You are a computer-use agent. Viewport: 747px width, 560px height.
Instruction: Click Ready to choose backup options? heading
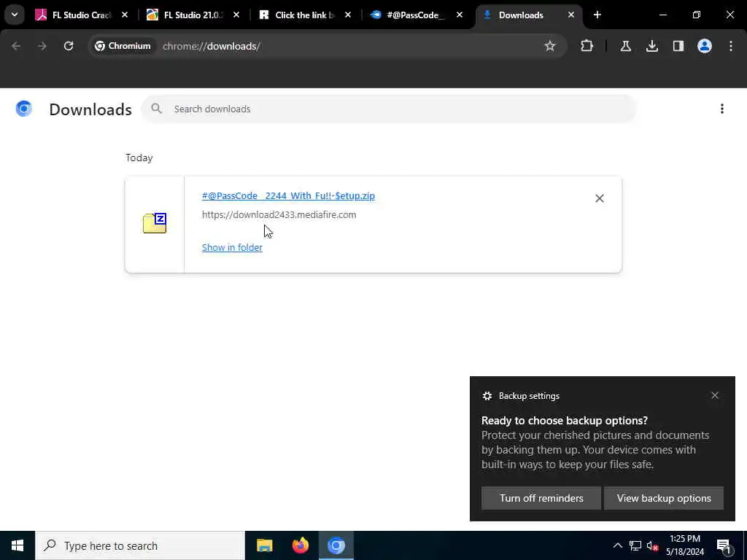565,421
